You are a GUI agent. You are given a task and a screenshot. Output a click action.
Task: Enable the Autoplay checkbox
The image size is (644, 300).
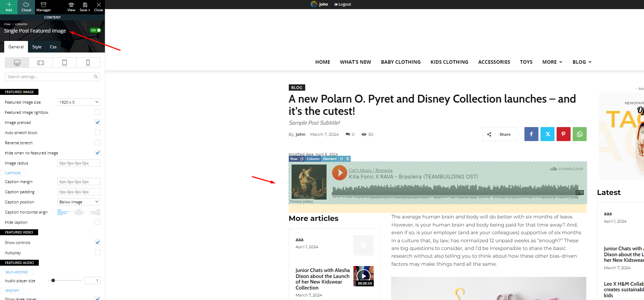tap(98, 252)
